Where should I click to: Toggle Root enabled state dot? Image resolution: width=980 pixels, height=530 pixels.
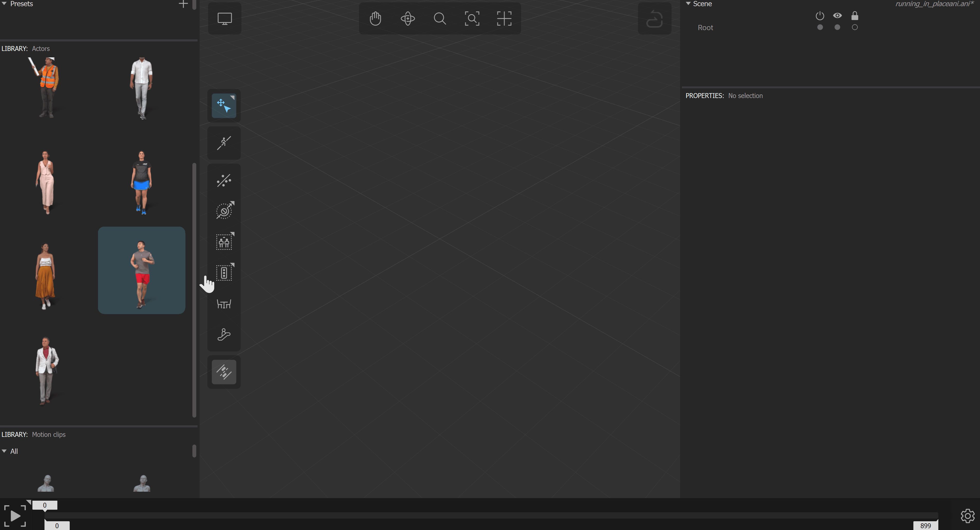[820, 27]
